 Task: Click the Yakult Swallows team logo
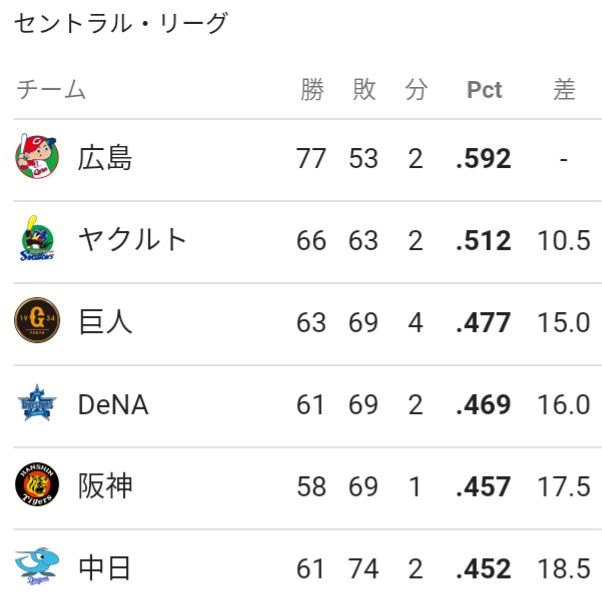click(37, 238)
